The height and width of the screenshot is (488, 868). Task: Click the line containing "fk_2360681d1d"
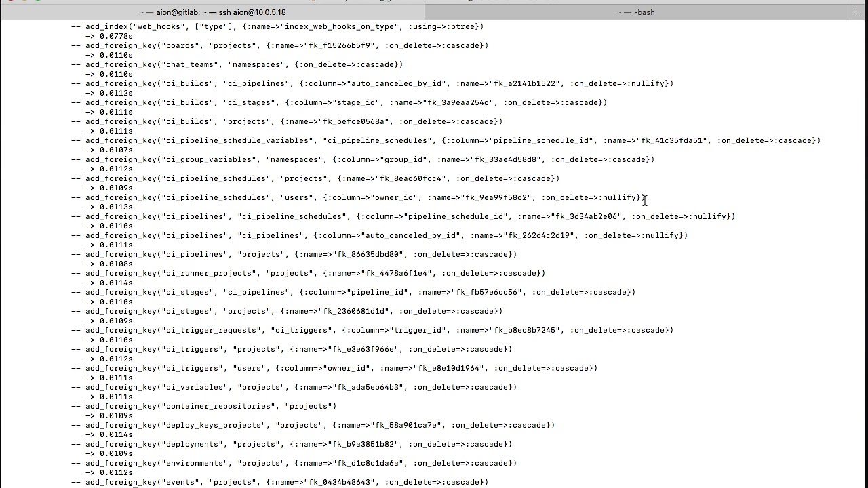(287, 311)
